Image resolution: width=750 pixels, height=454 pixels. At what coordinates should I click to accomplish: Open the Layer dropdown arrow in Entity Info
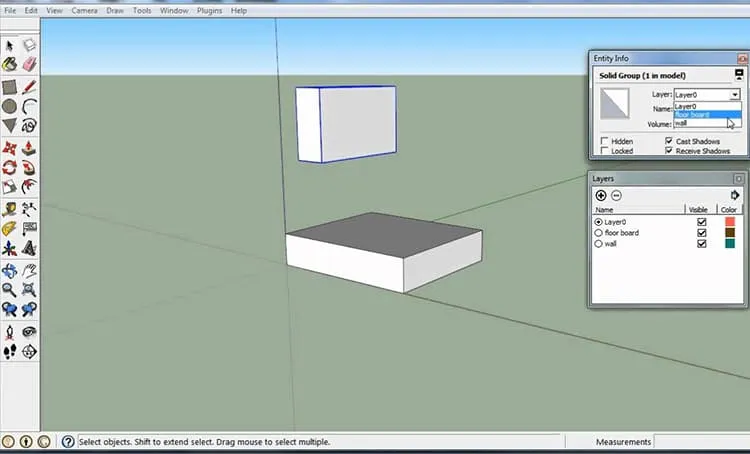(735, 95)
